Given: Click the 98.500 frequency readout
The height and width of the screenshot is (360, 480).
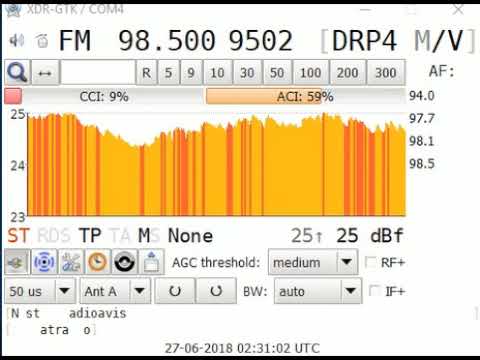Looking at the screenshot, I should click(167, 41).
